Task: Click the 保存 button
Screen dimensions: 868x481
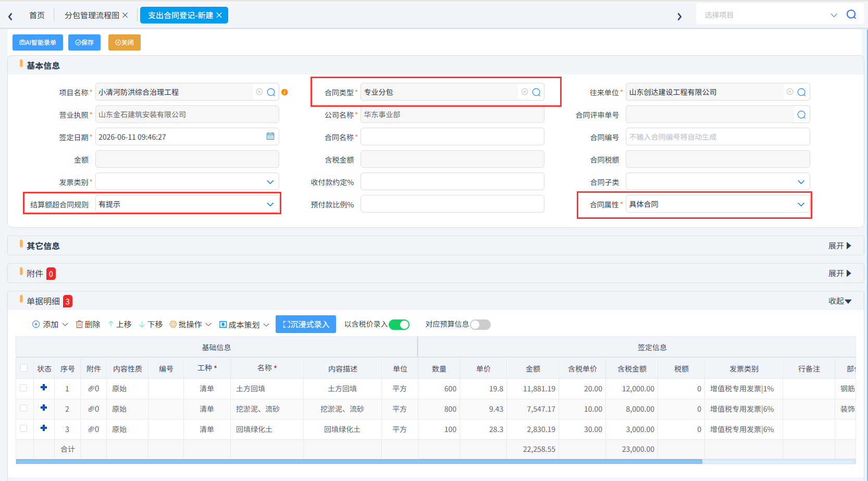Action: tap(84, 43)
